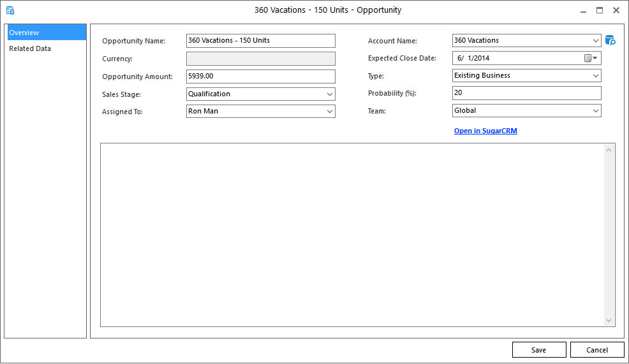629x364 pixels.
Task: Click the Save button
Action: 538,349
